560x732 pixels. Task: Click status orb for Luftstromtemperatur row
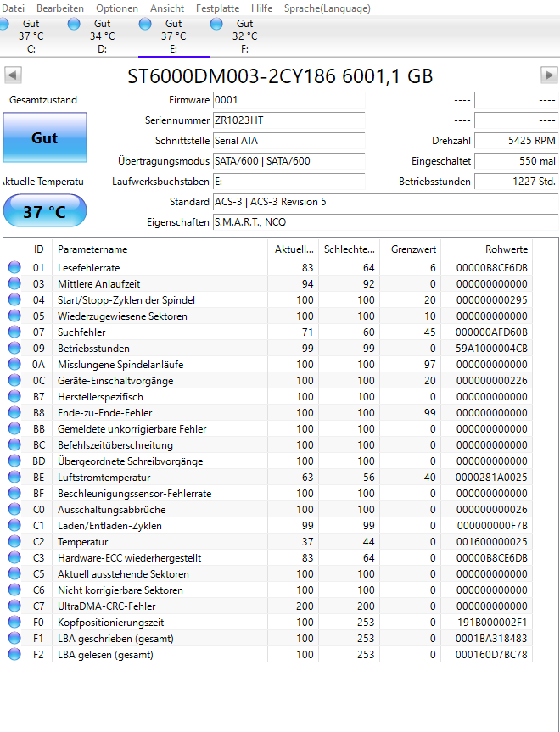(14, 477)
